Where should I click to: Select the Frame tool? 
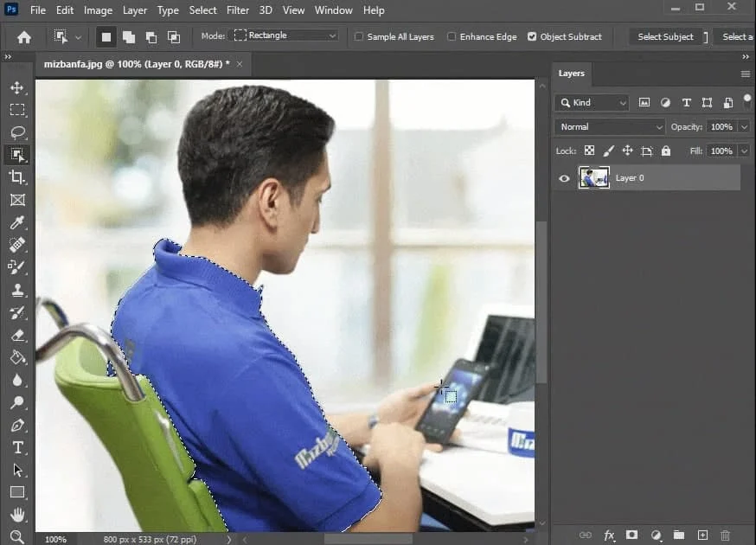pyautogui.click(x=17, y=200)
